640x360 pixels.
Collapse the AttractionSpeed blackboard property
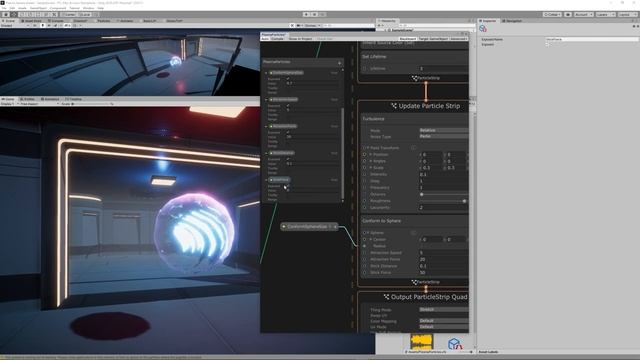click(x=267, y=100)
